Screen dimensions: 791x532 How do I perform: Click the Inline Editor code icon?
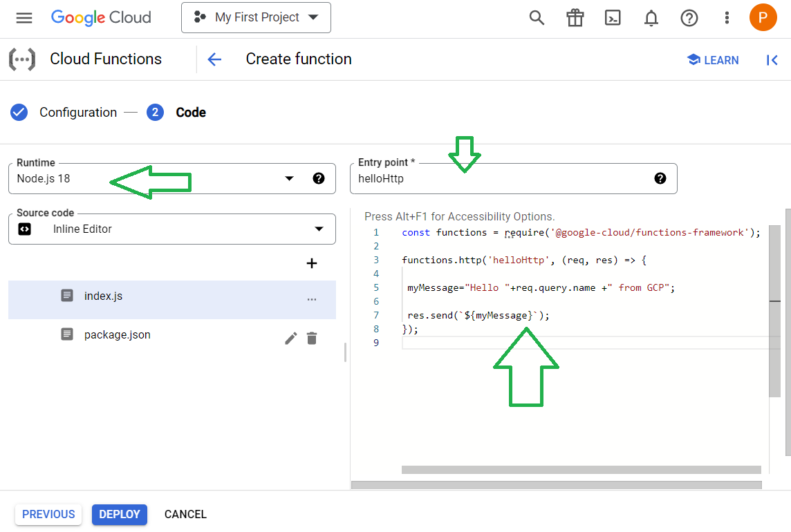[25, 229]
